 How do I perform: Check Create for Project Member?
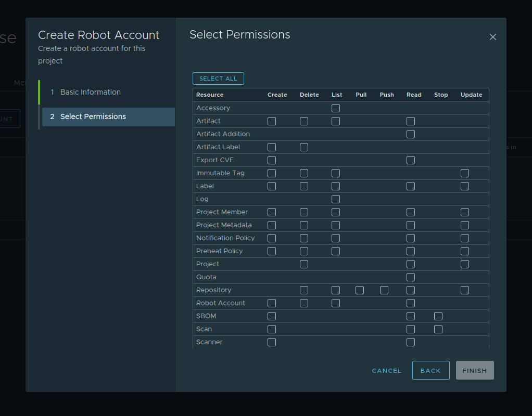tap(271, 212)
